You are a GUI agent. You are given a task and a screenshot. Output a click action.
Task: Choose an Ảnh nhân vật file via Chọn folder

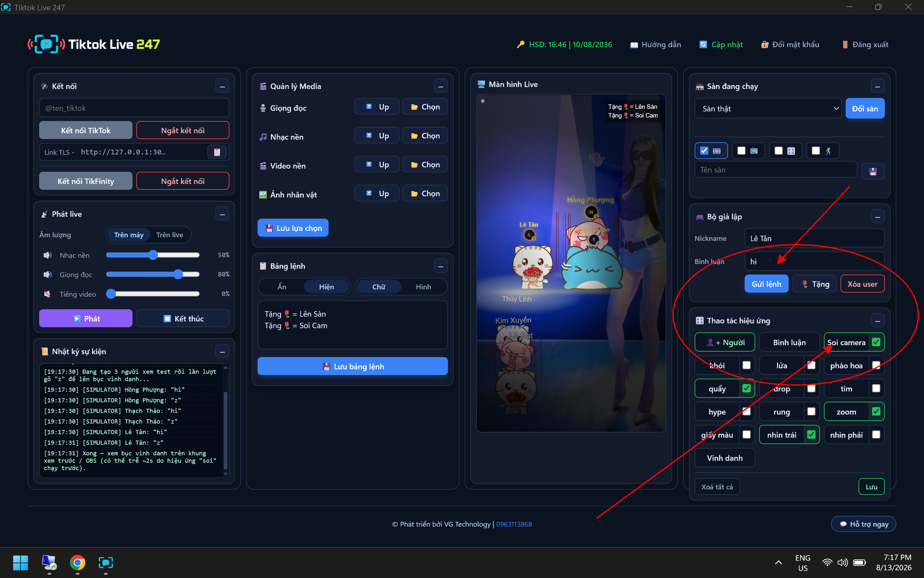click(425, 193)
